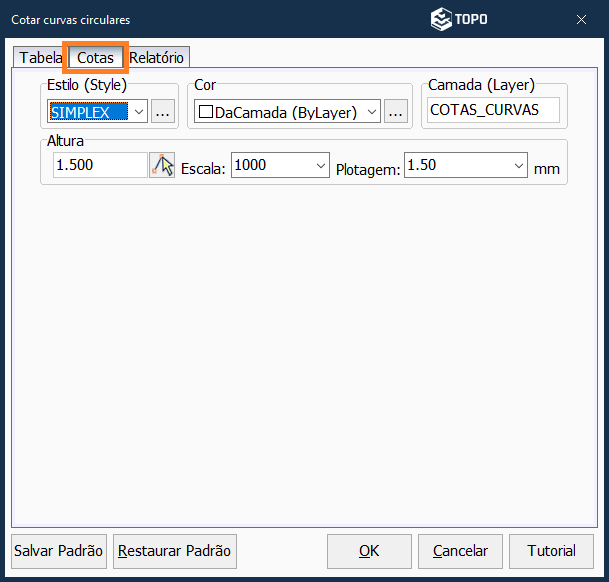Pick the height on screen using cursor icon
The height and width of the screenshot is (582, 609).
click(162, 165)
